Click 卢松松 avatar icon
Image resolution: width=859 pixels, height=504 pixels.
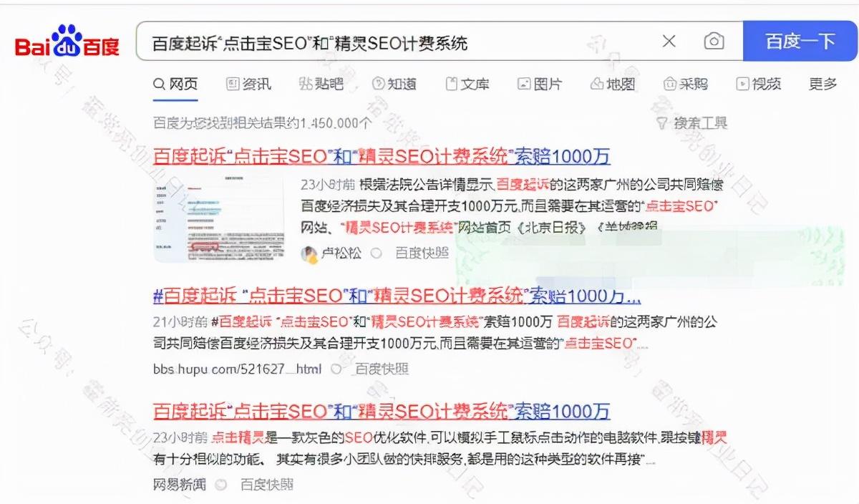[309, 253]
